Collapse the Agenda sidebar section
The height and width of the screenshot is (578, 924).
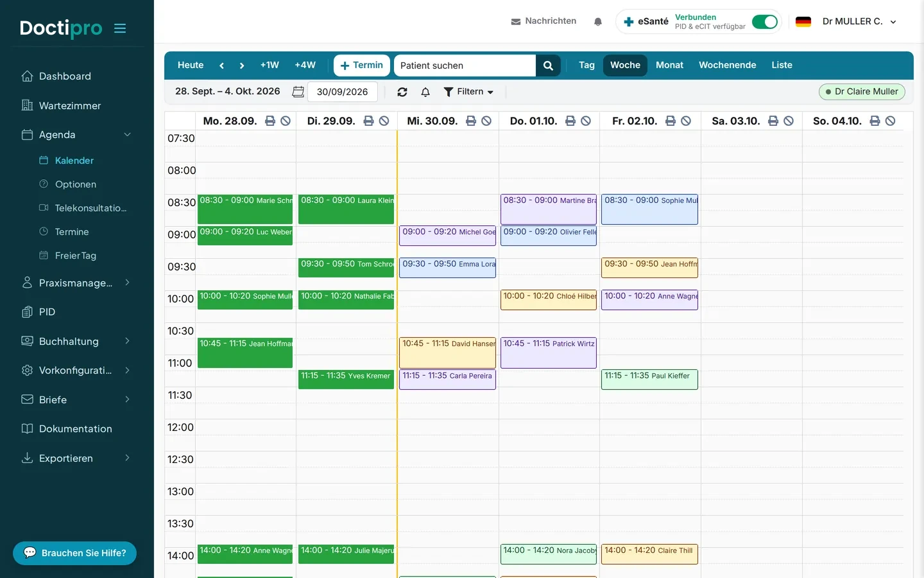pyautogui.click(x=127, y=135)
